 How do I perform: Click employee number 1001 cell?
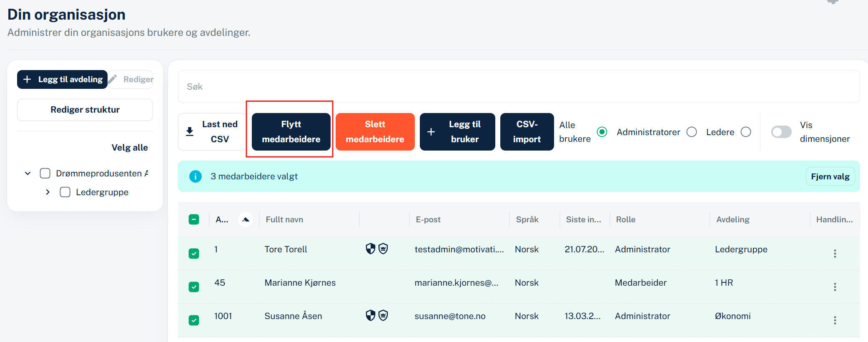pos(223,316)
